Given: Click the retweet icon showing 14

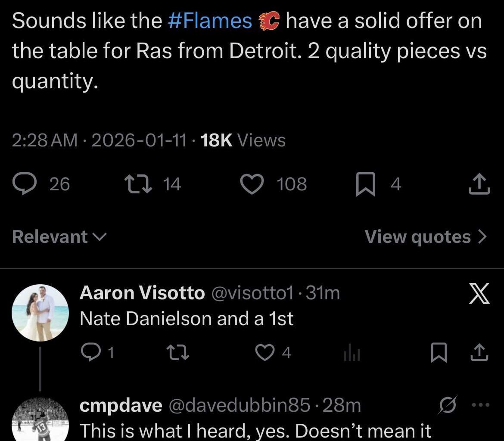Looking at the screenshot, I should 139,184.
